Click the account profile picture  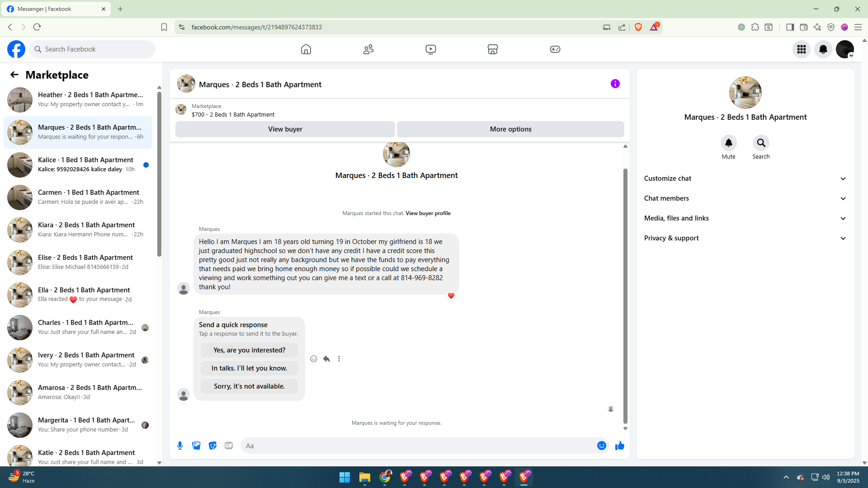(x=845, y=49)
